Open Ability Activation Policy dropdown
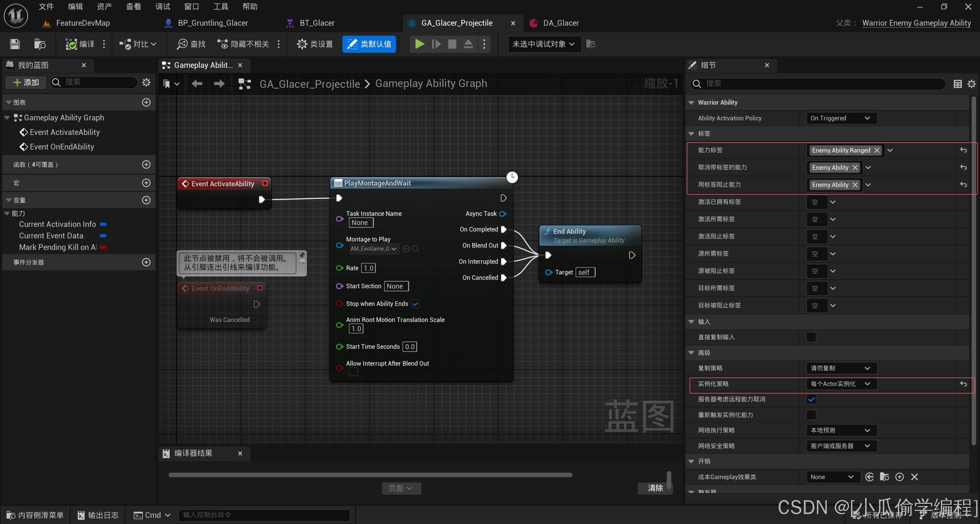 [841, 118]
